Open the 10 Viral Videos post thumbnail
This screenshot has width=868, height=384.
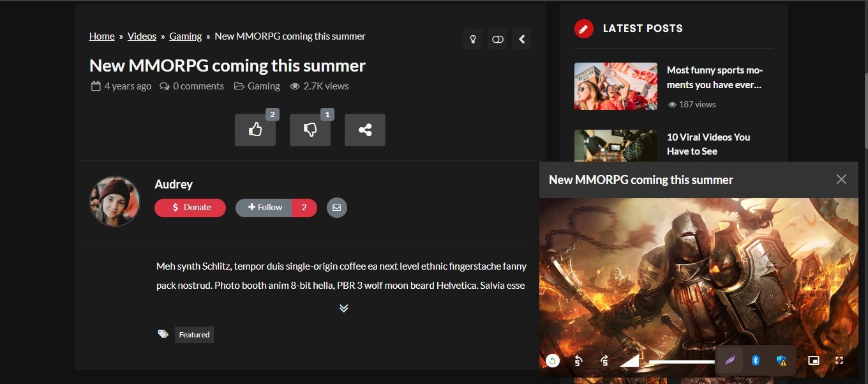click(616, 146)
